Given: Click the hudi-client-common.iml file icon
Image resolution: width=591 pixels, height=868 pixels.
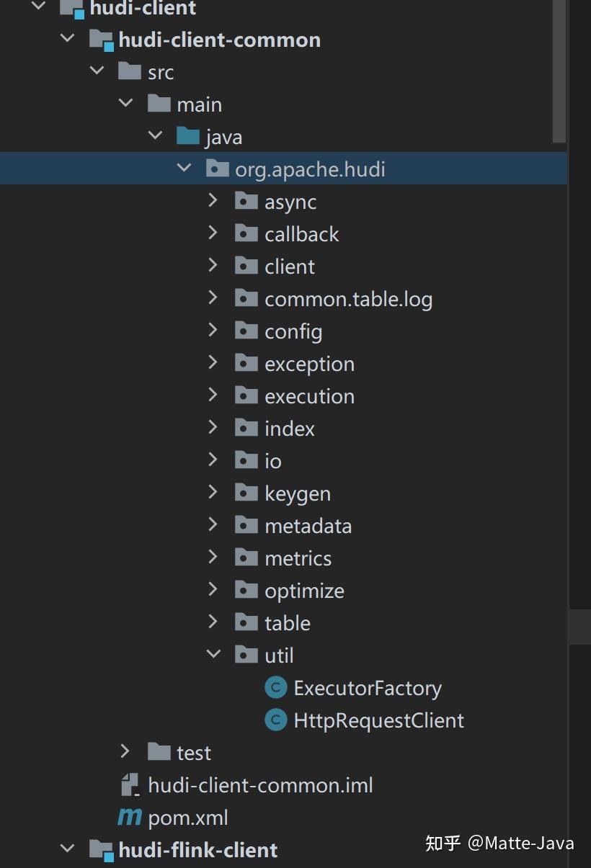Looking at the screenshot, I should pos(130,785).
